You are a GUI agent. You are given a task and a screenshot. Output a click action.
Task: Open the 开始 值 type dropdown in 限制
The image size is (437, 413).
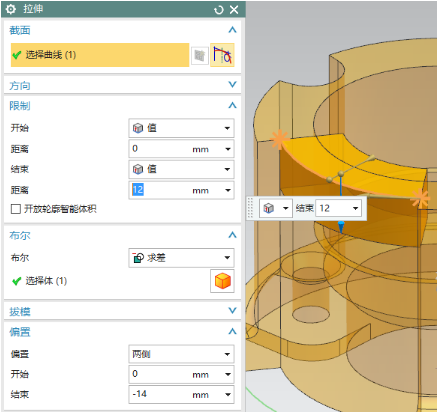click(x=181, y=128)
